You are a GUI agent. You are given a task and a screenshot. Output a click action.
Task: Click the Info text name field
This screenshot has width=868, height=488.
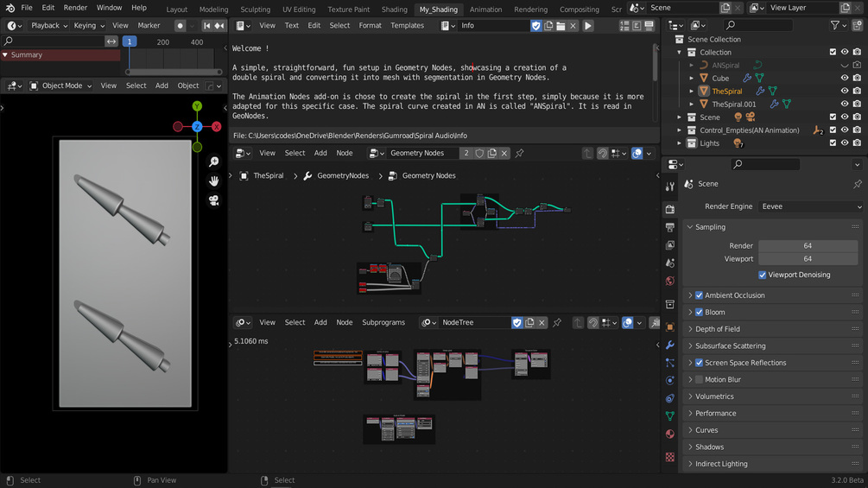pyautogui.click(x=492, y=25)
